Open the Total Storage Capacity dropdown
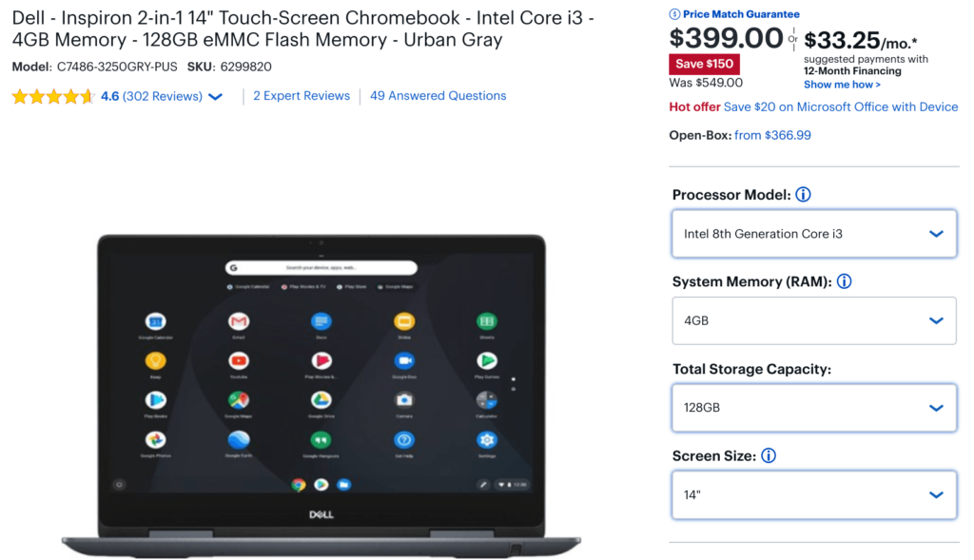The height and width of the screenshot is (560, 974). (x=814, y=407)
